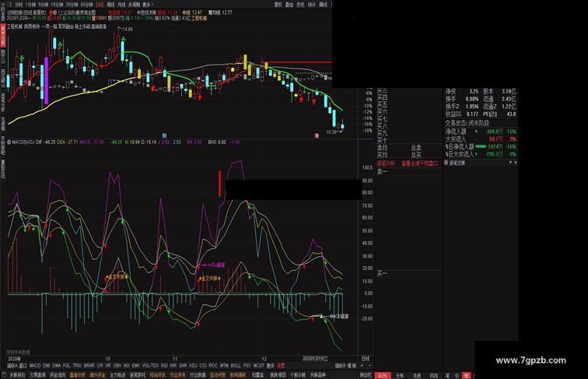Click the MACD底背 annotation on indicator chart
Screen dimensions: 588x379
[339, 316]
